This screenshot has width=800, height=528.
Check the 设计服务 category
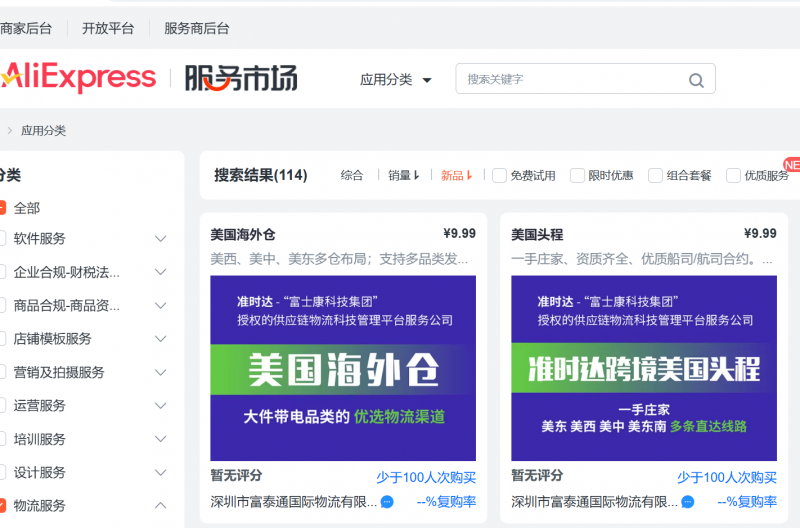click(x=2, y=472)
